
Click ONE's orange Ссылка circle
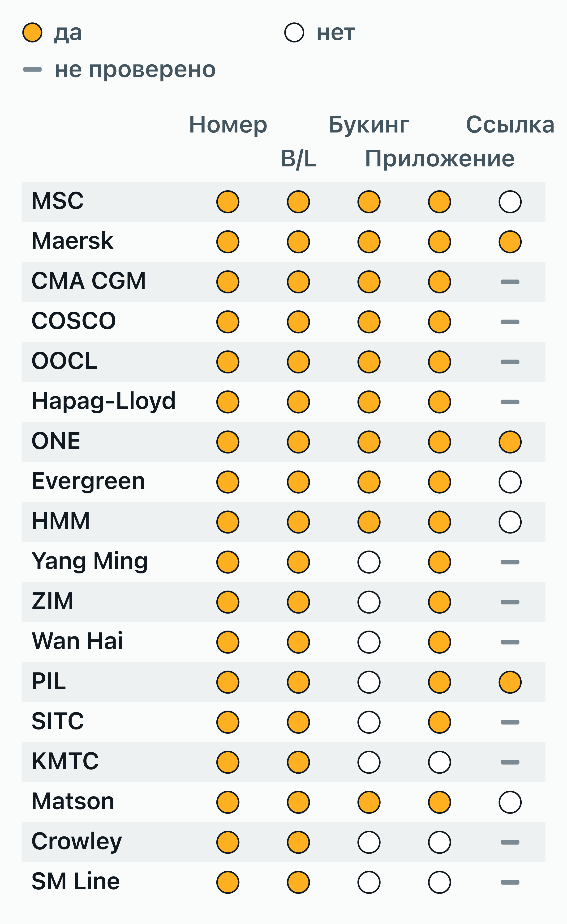tap(510, 442)
